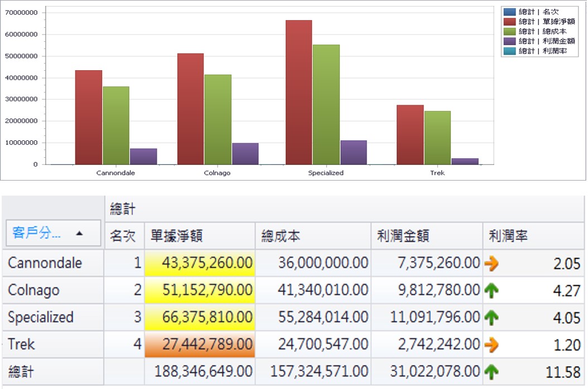Click the 總成本 column header
The width and height of the screenshot is (588, 389).
[x=313, y=236]
